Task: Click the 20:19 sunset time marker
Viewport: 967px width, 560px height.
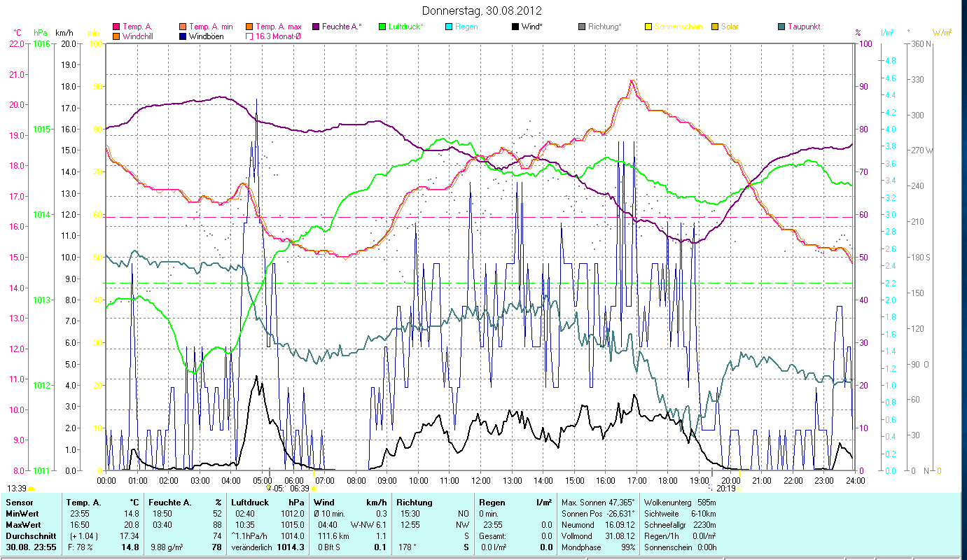Action: [726, 489]
